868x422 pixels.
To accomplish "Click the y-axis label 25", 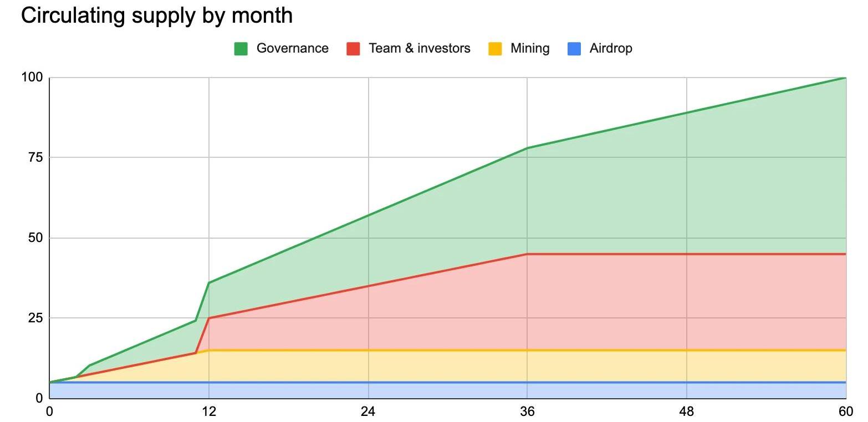I will tap(35, 318).
